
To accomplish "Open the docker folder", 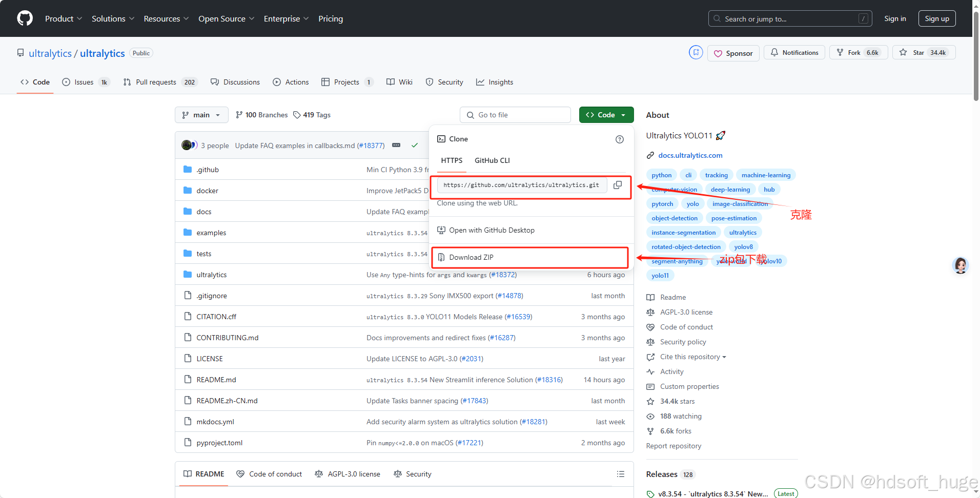I will tap(207, 191).
